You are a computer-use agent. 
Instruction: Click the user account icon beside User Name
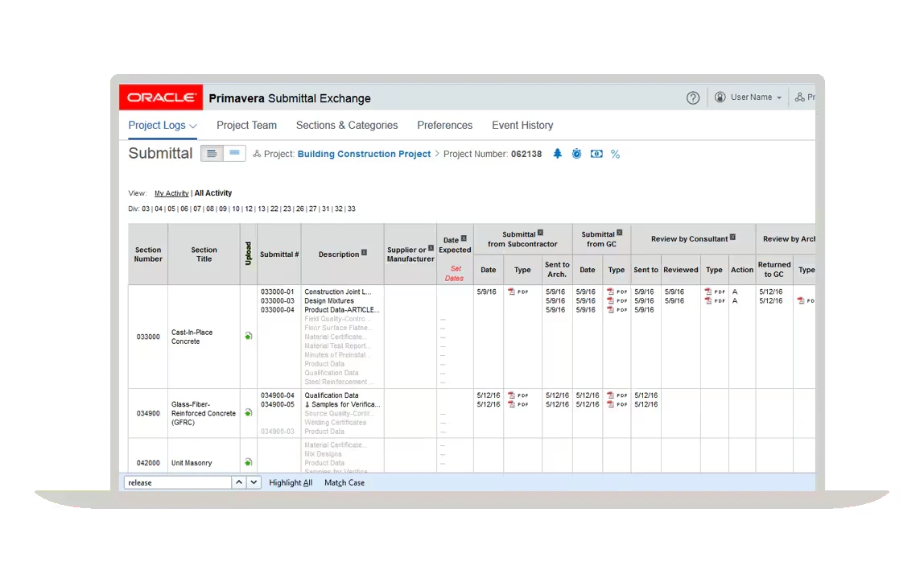(x=720, y=97)
